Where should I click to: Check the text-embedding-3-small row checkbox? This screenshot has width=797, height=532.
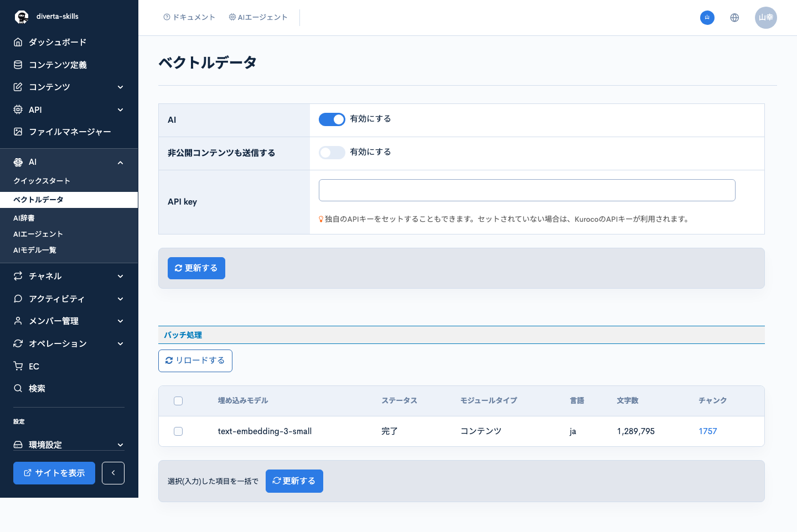tap(178, 431)
